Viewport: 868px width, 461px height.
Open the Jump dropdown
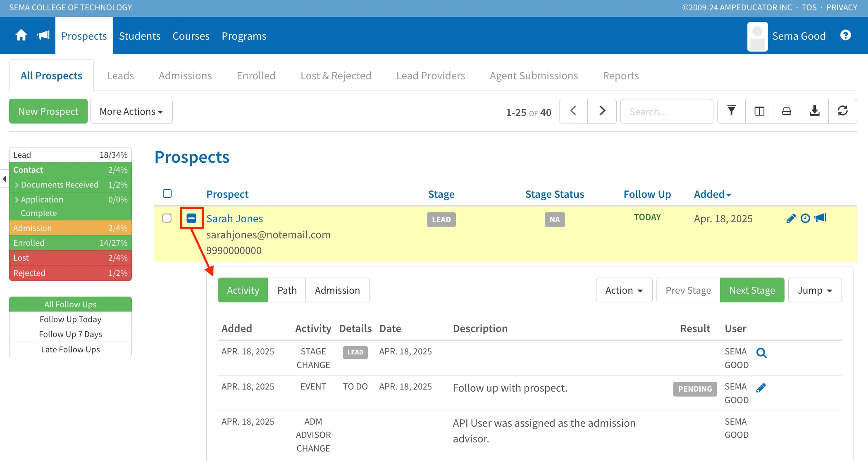coord(815,290)
